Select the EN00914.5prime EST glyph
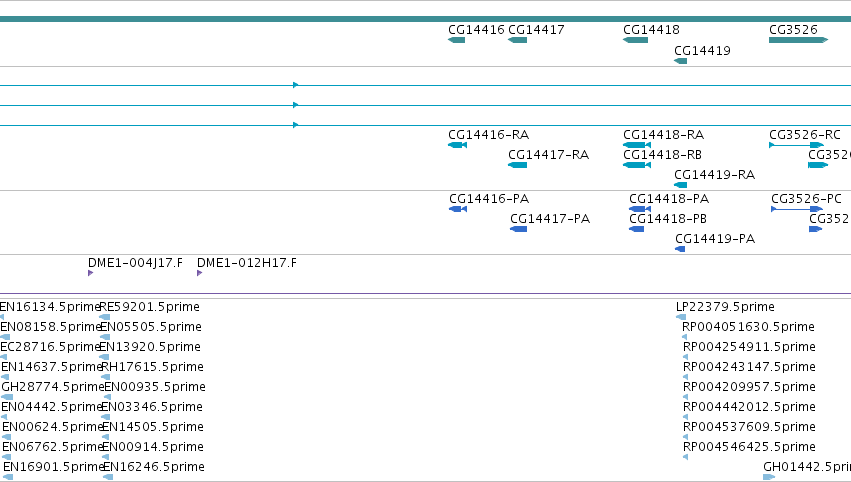The image size is (851, 482). 106,457
